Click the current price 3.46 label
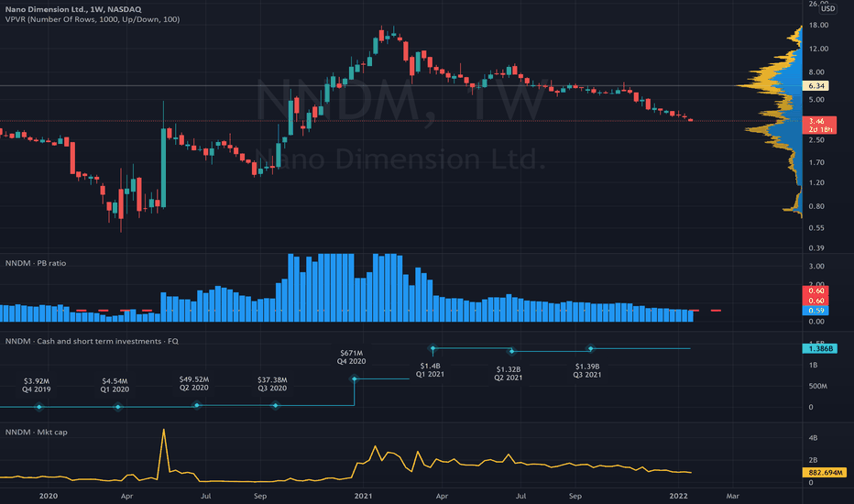The width and height of the screenshot is (854, 504). 819,121
